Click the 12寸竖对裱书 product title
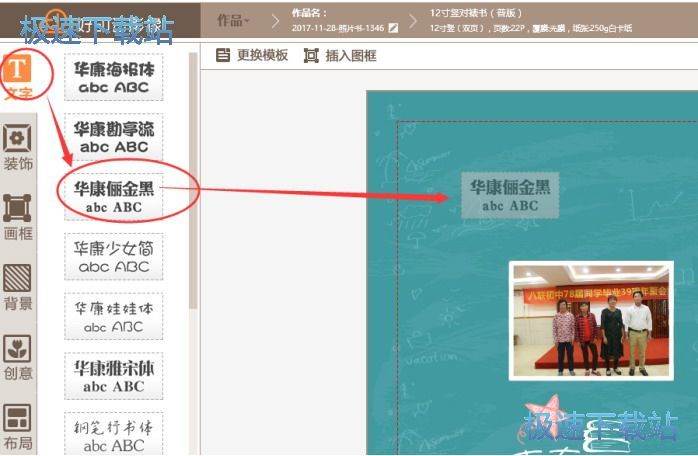This screenshot has height=456, width=698. pyautogui.click(x=476, y=13)
